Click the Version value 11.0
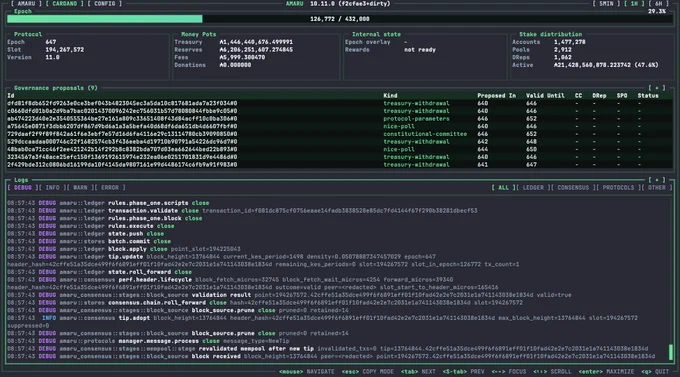Screen dimensions: 680x377 [x=52, y=57]
